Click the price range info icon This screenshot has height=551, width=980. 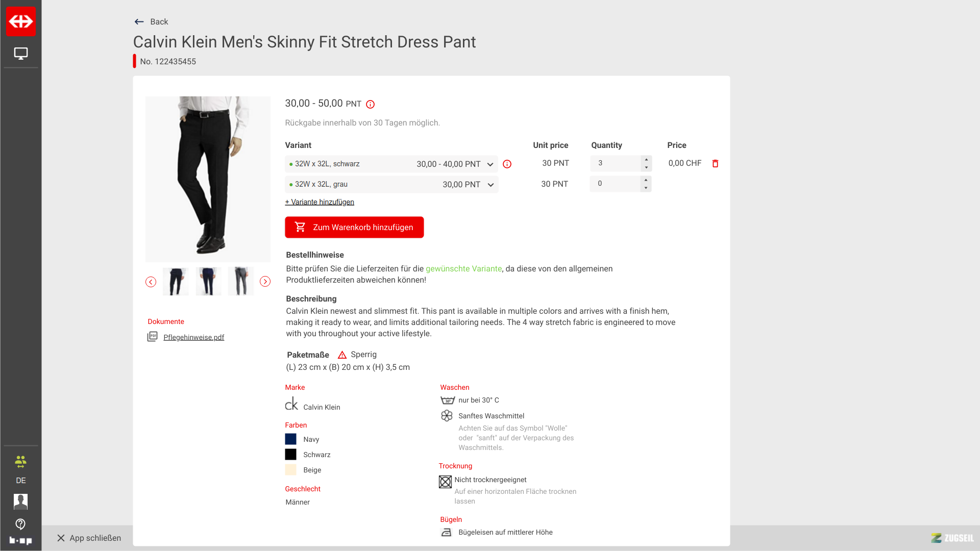click(371, 105)
